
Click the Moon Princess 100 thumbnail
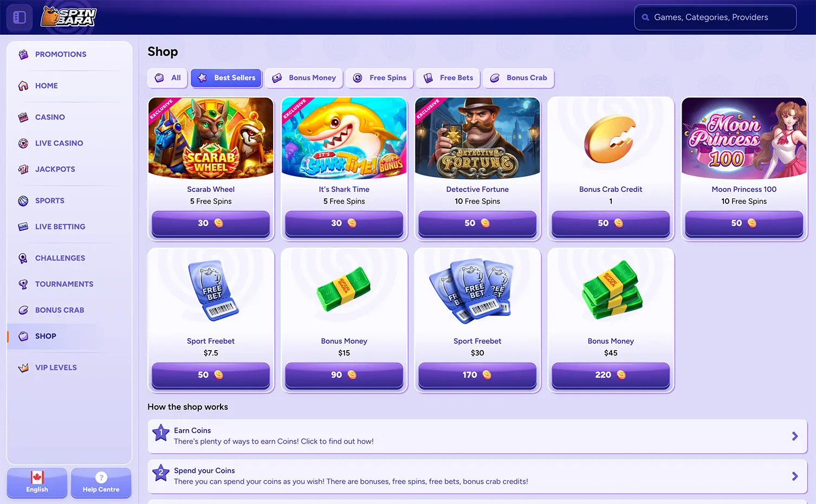click(744, 138)
